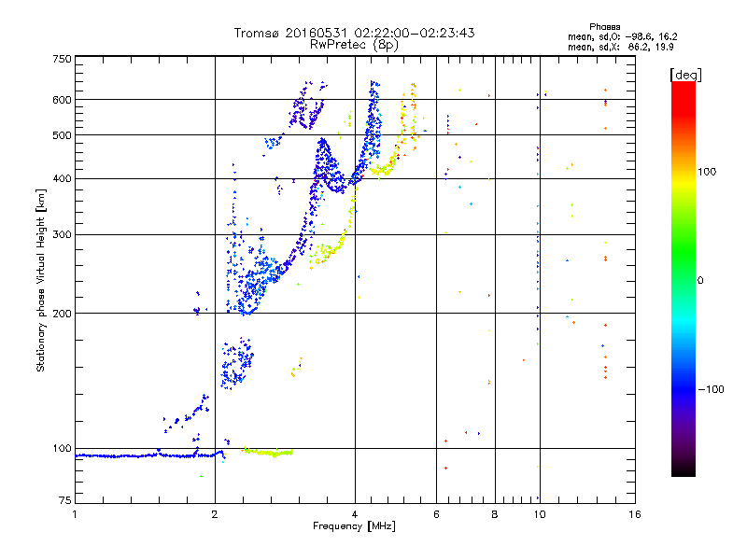Click the blue cluster of points near 150 km

(237, 363)
